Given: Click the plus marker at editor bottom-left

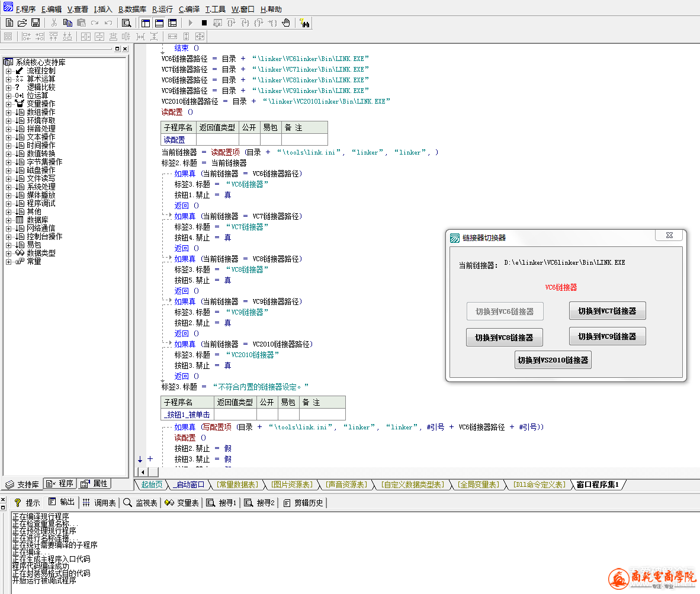Looking at the screenshot, I should pos(150,459).
